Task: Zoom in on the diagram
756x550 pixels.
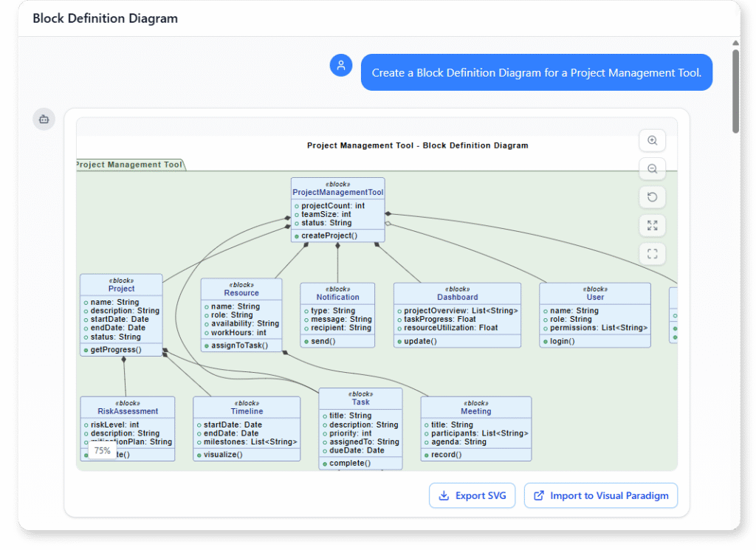Action: point(653,140)
